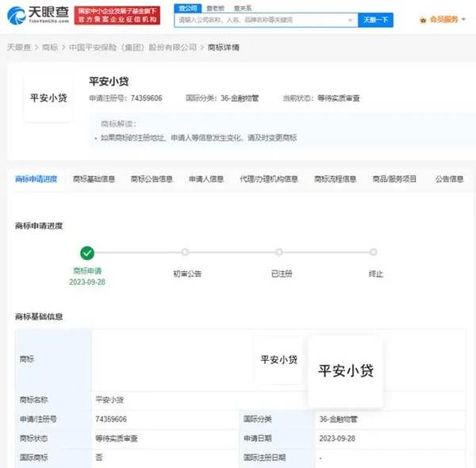Switch to the 代理/办理机构信息 tab

[269, 179]
